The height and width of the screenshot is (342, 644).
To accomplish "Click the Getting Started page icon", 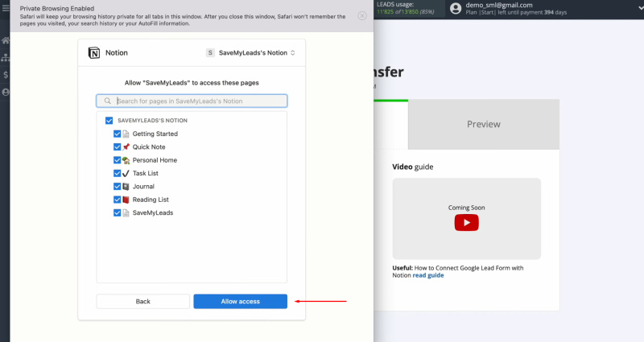I will coord(126,134).
